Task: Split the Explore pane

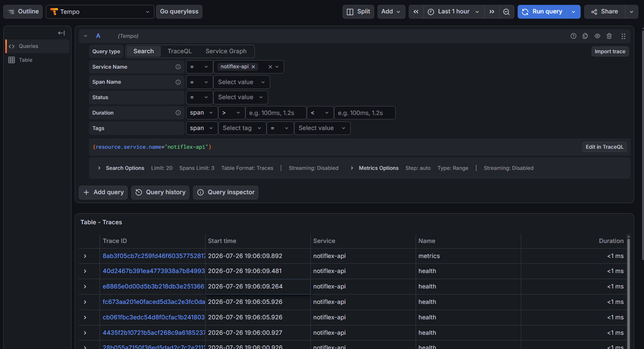Action: 358,12
